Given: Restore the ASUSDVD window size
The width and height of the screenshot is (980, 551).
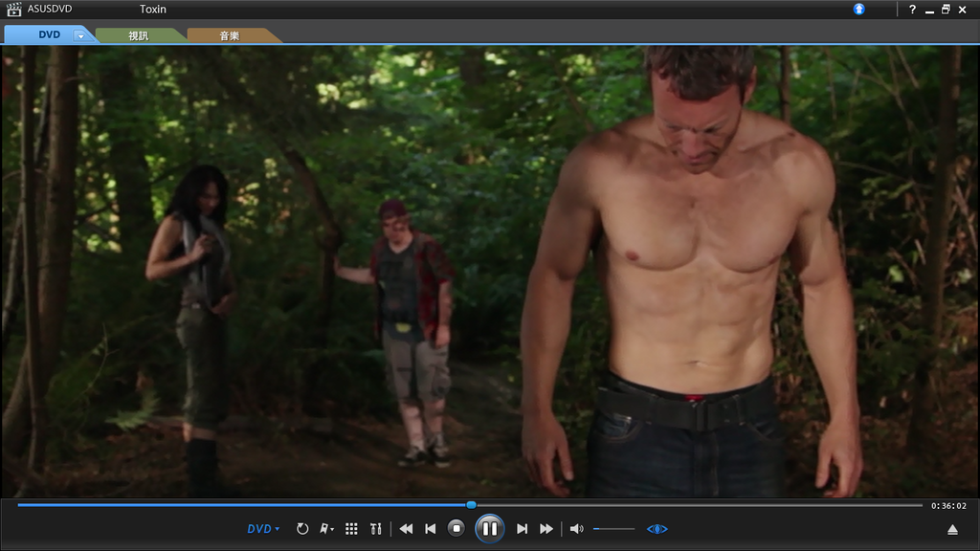Looking at the screenshot, I should [947, 10].
